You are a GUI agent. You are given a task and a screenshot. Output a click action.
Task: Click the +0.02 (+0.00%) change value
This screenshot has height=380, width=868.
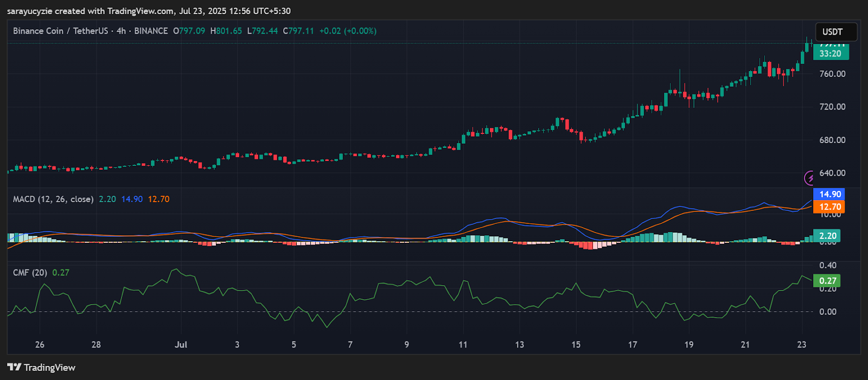[x=348, y=31]
